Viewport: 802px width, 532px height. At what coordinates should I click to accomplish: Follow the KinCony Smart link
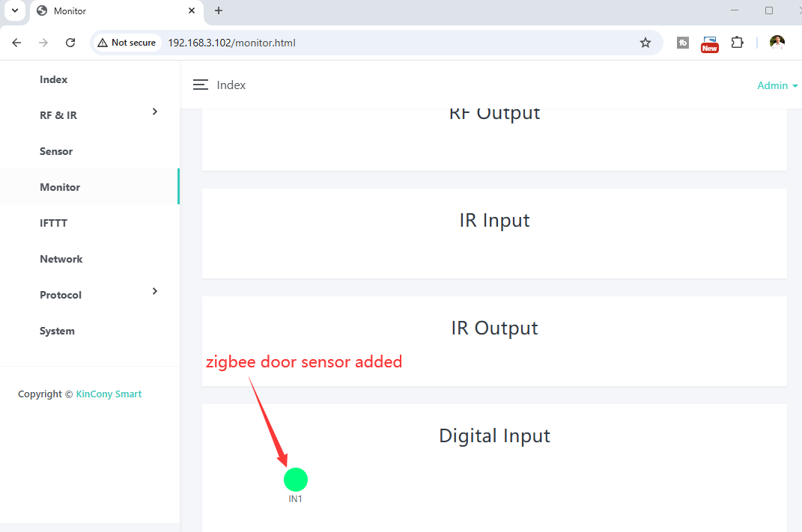coord(109,394)
